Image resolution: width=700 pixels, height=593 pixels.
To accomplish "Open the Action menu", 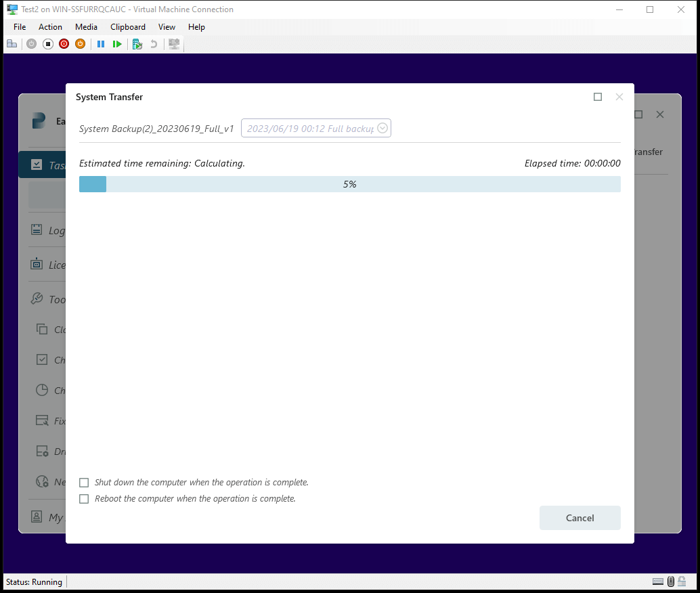I will coord(50,27).
